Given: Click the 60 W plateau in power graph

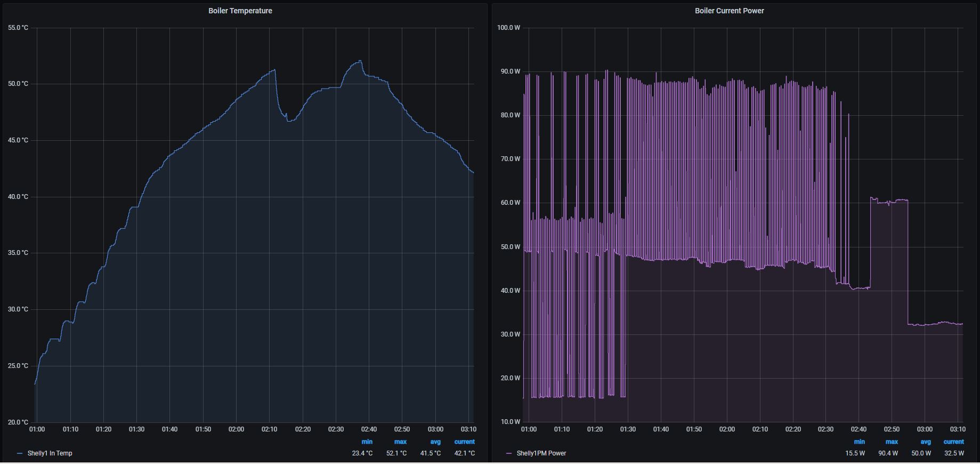Looking at the screenshot, I should (x=889, y=202).
